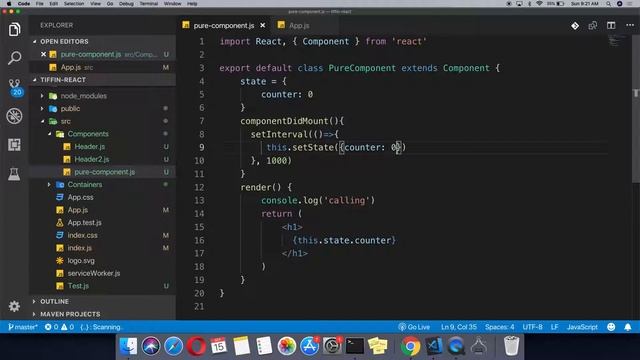Open the Selection menu
Screen dimensions: 640x360
(74, 4)
